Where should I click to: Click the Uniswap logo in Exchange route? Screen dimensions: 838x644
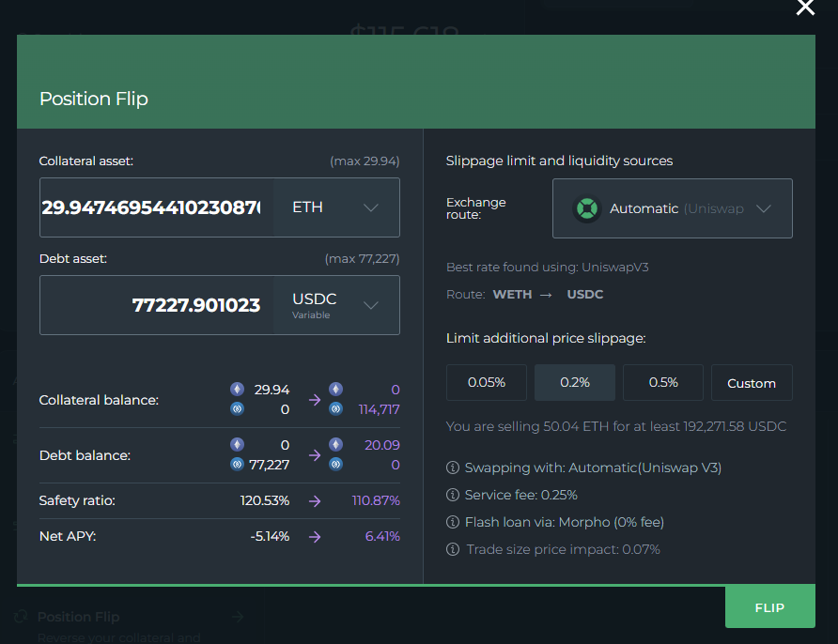tap(587, 208)
